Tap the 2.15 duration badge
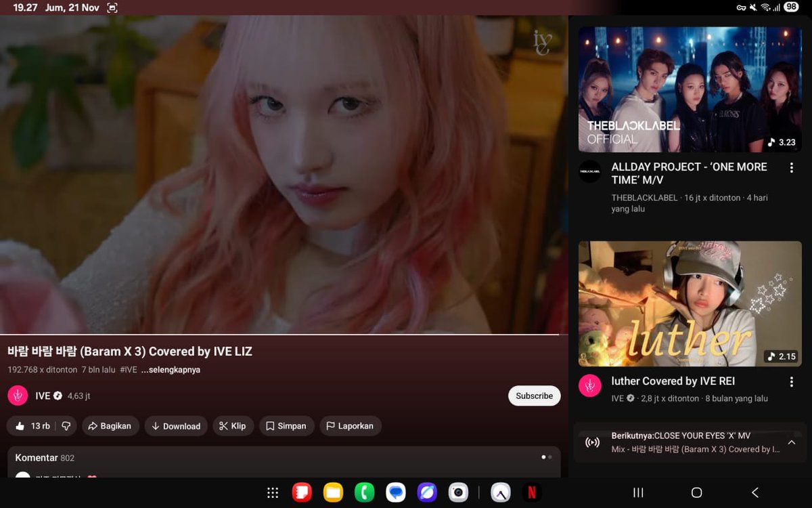 [782, 356]
